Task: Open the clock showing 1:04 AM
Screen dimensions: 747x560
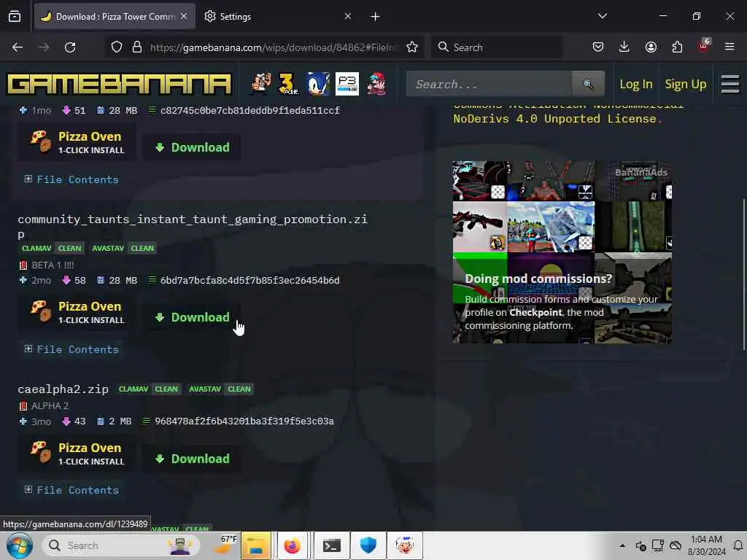Action: click(706, 545)
